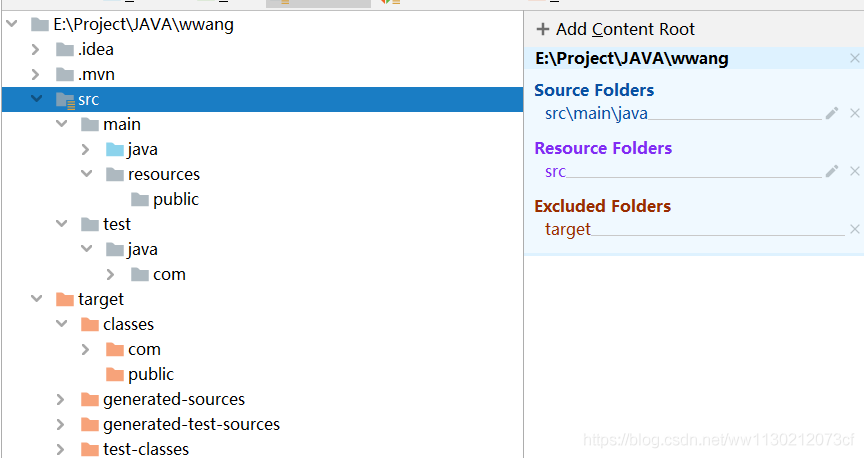The image size is (864, 458).
Task: Select the orange target folder icon
Action: pyautogui.click(x=65, y=299)
